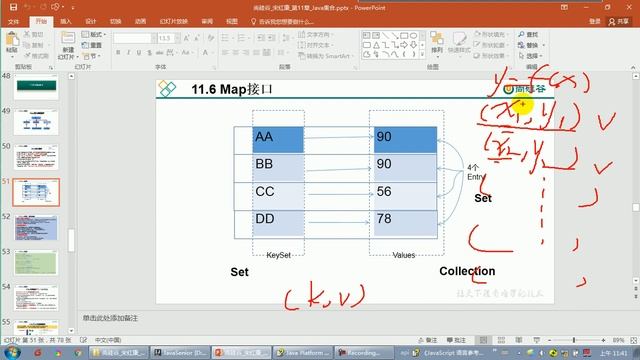Screen dimensions: 640x360
Task: Choose the right arrow shape in shapes gallery
Action: tap(404, 45)
